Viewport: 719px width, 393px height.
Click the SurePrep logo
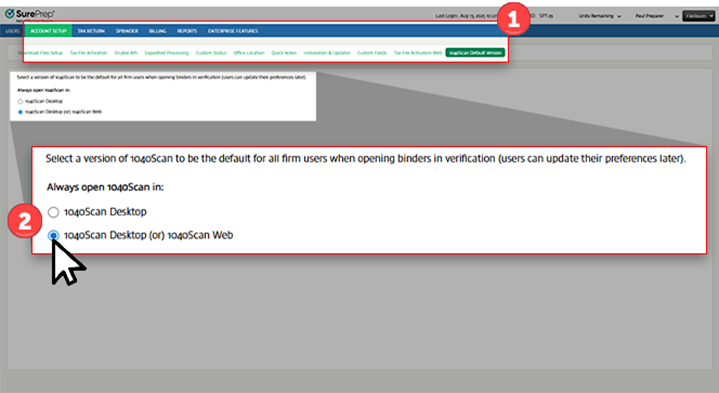[30, 14]
